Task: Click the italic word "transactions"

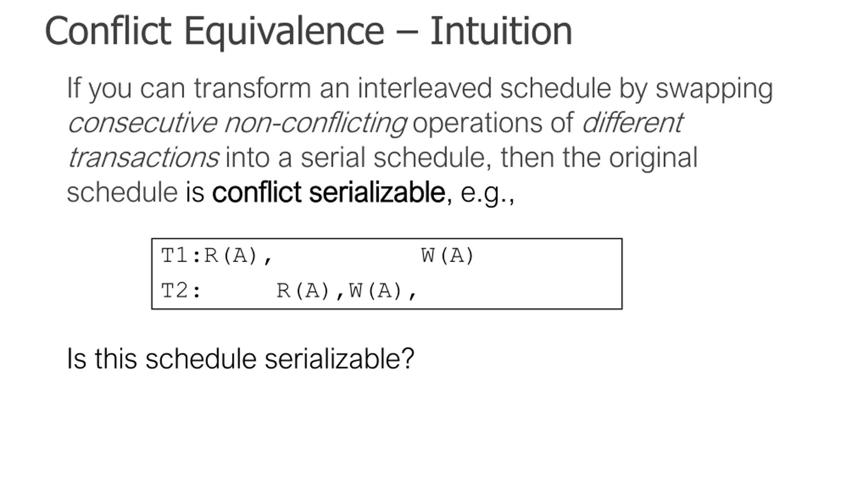Action: 143,158
